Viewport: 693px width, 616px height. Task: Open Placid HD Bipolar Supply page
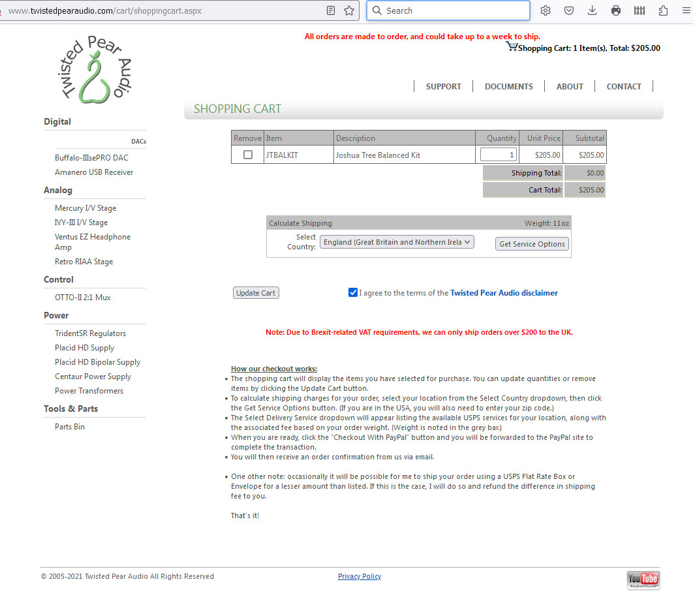pos(98,362)
